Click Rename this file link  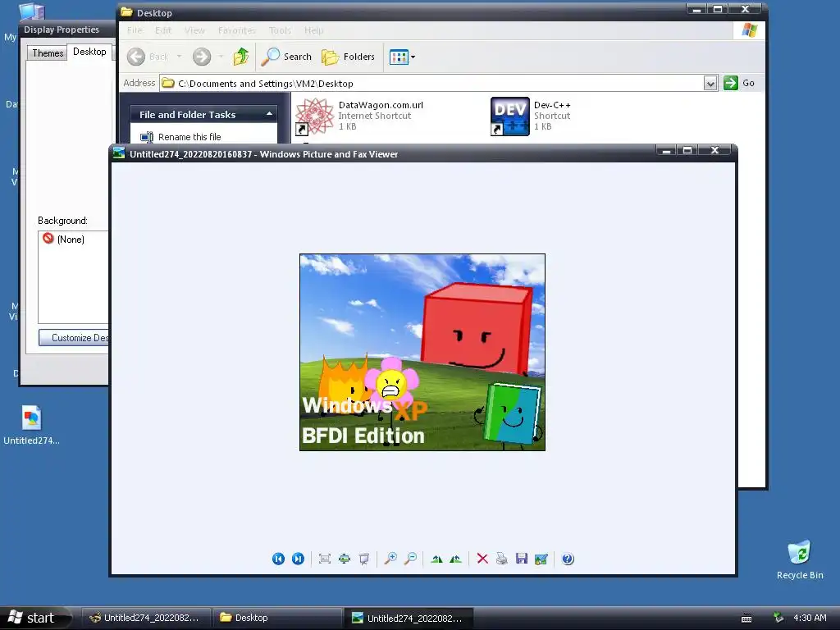point(189,137)
